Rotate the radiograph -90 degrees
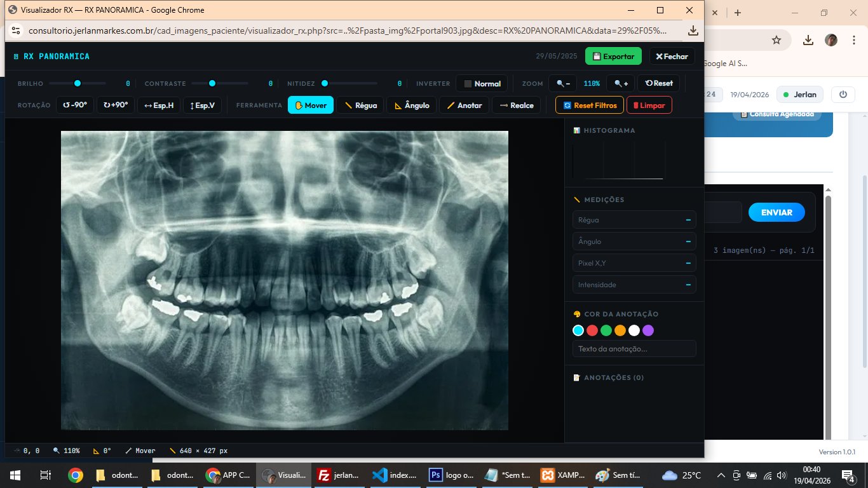The width and height of the screenshot is (868, 488). point(75,105)
